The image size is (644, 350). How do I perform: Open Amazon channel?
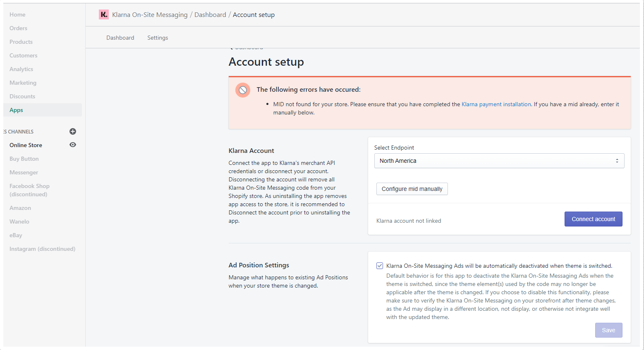[x=20, y=208]
